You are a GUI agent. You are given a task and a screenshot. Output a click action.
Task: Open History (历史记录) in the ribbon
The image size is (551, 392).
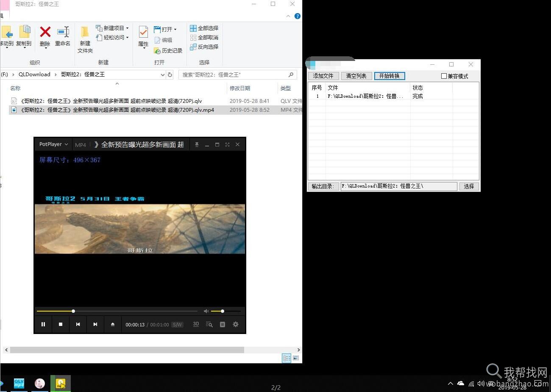[x=168, y=50]
